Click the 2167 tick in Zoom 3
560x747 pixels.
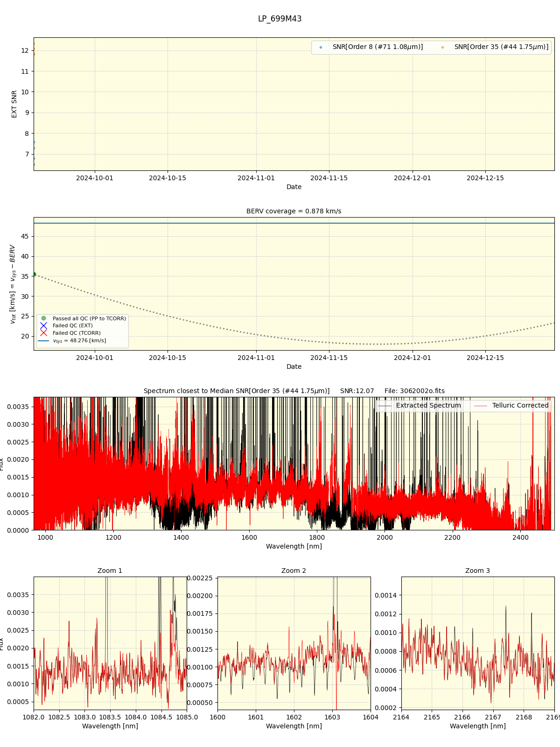(493, 718)
